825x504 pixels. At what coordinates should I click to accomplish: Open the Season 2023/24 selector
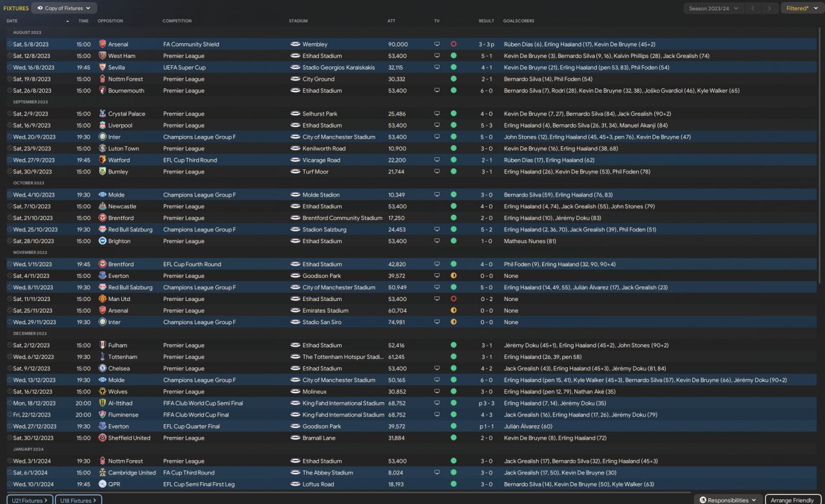[713, 8]
